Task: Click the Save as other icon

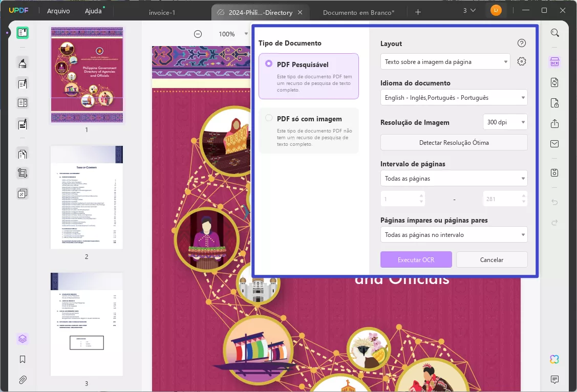Action: click(554, 172)
